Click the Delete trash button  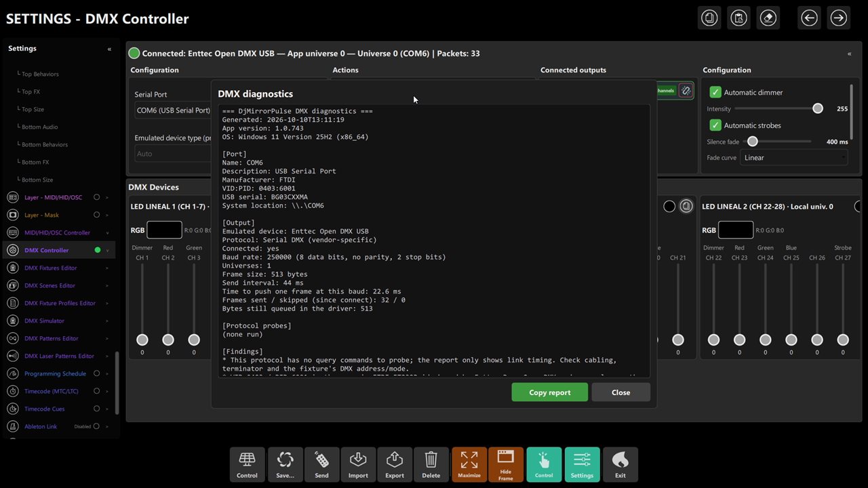(x=431, y=464)
